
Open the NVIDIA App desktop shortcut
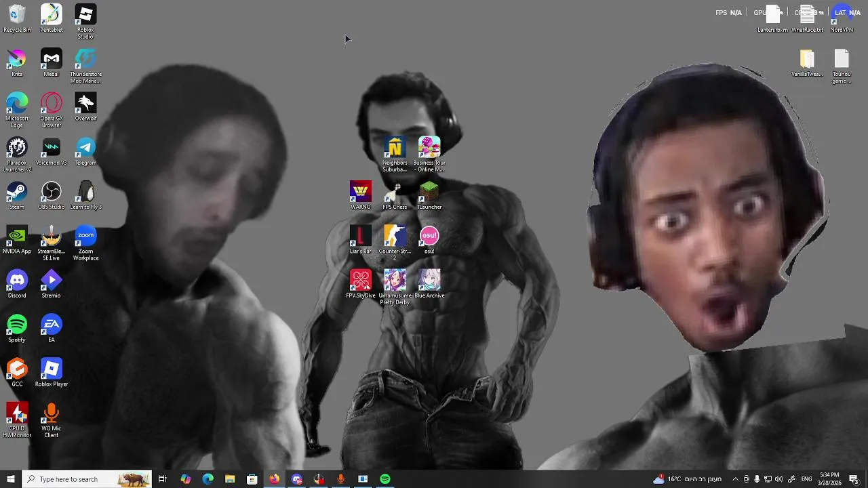click(17, 240)
